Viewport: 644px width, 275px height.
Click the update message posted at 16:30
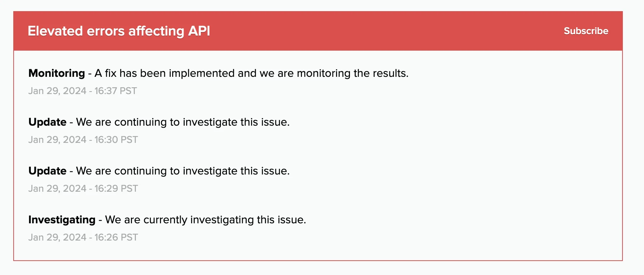[x=183, y=122]
